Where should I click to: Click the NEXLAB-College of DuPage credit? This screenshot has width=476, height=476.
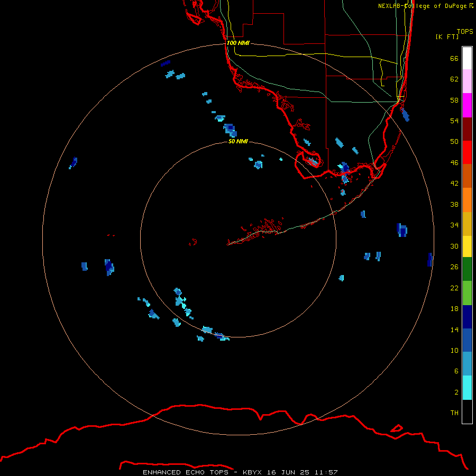coord(426,6)
